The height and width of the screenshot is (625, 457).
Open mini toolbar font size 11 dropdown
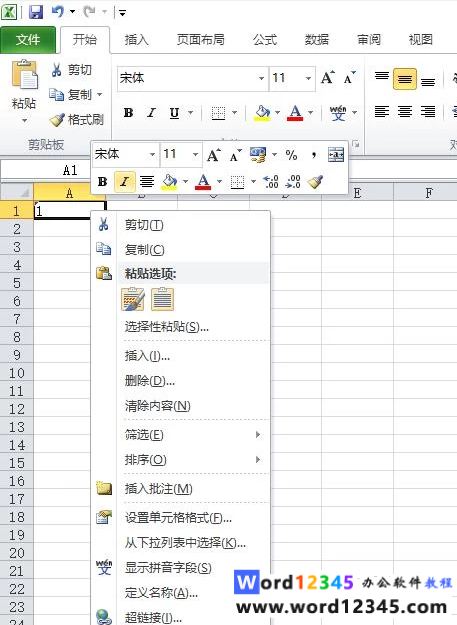tap(195, 154)
